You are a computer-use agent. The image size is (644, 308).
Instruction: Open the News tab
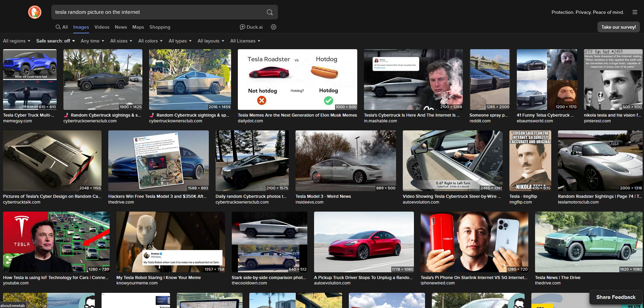coord(121,27)
